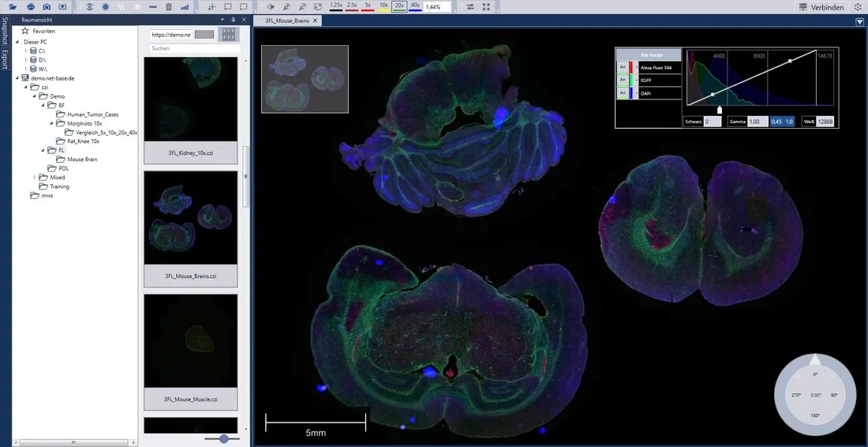Click the Alle Kanäle button
The width and height of the screenshot is (868, 447).
[x=648, y=54]
